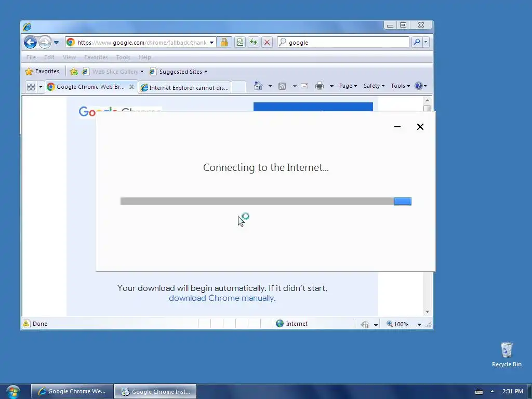Expand the zoom level dropdown arrow
Image resolution: width=532 pixels, height=399 pixels.
click(x=419, y=325)
